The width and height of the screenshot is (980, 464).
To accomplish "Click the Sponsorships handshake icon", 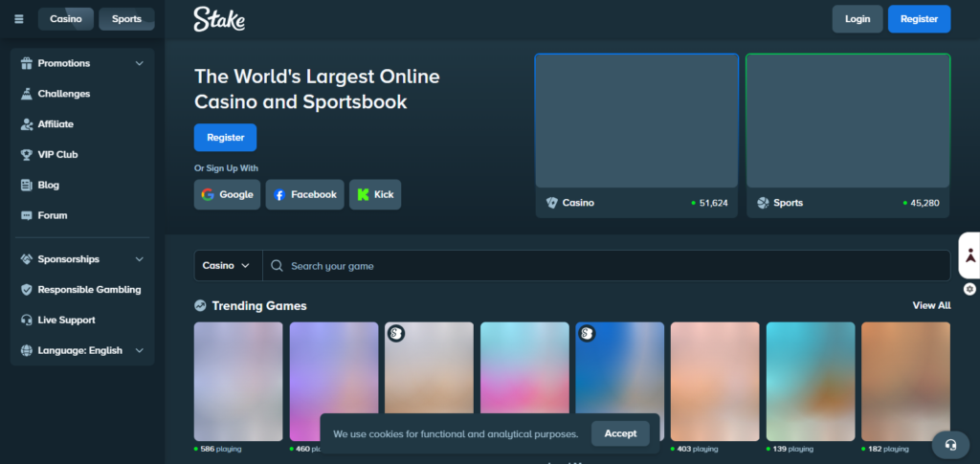I will pyautogui.click(x=26, y=259).
